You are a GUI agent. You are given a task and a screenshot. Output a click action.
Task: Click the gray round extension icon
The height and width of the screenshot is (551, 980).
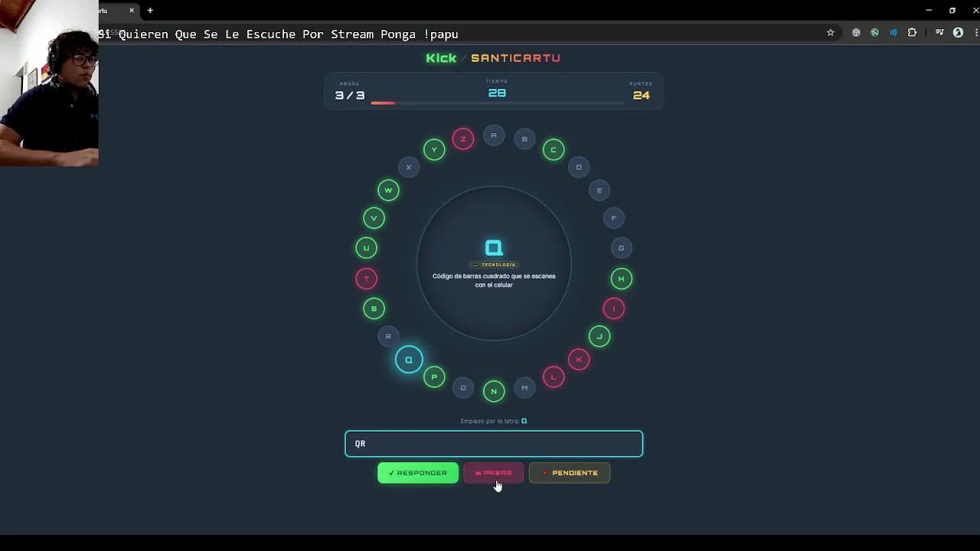coord(856,33)
